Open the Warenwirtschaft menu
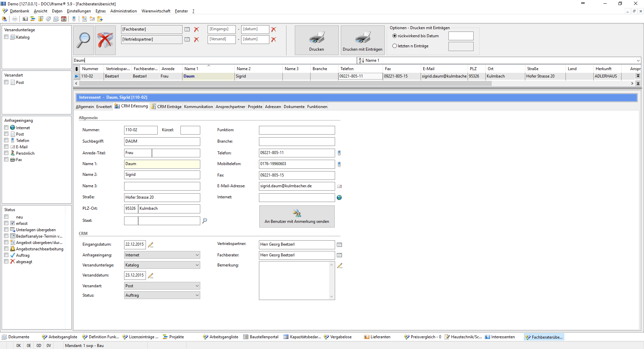Viewport: 644px width, 349px height. pos(156,11)
